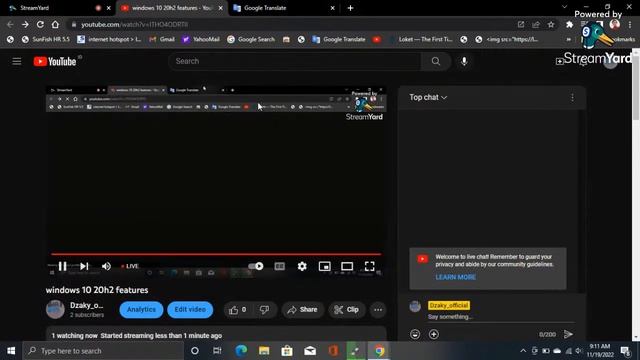Open the player settings gear
This screenshot has width=640, height=360.
302,266
